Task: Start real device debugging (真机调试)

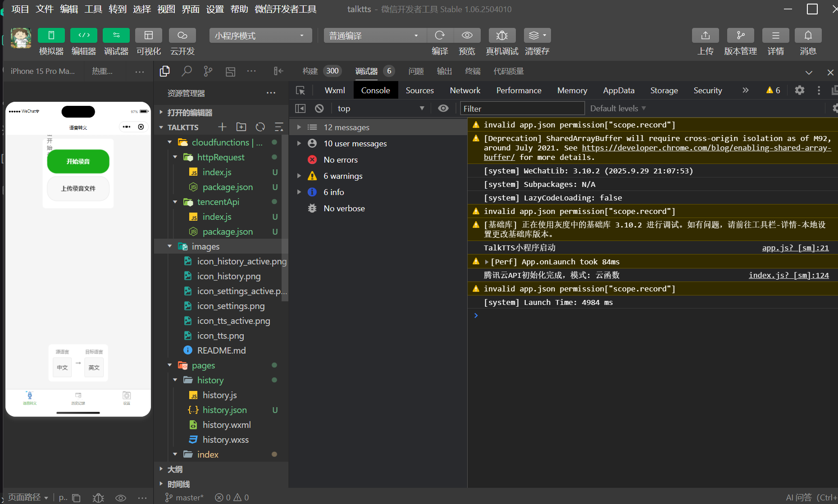Action: (x=502, y=36)
